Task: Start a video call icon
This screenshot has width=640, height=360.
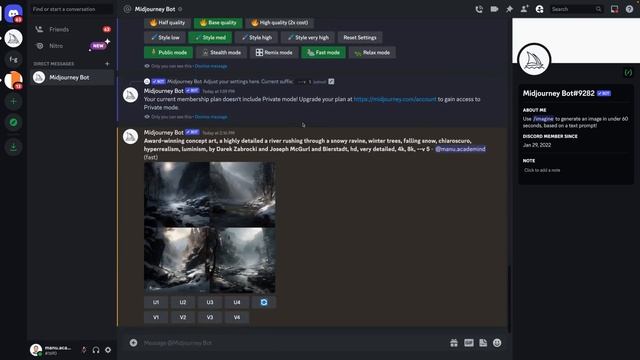Action: 494,9
